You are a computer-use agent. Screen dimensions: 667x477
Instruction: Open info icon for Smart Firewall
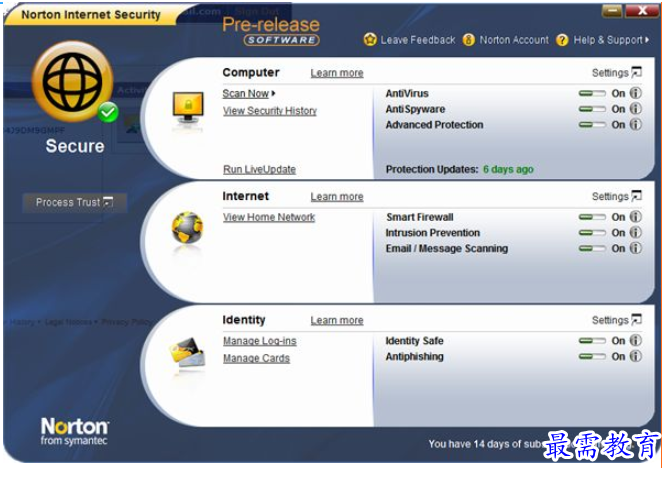click(x=636, y=217)
